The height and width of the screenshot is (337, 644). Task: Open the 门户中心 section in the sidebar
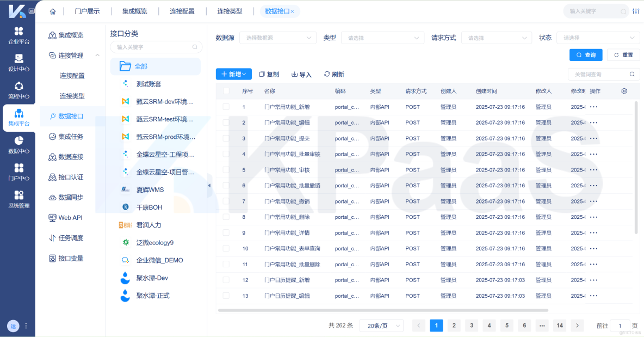[18, 171]
